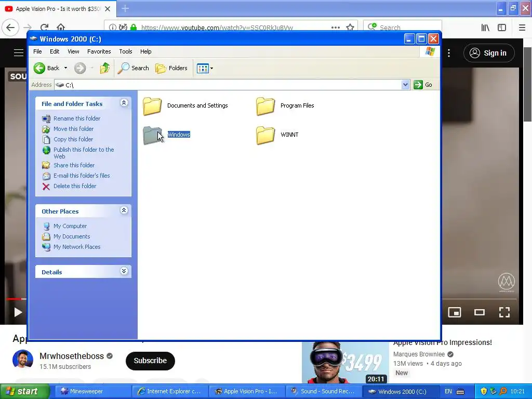Click the EN language indicator in the tray
This screenshot has width=532, height=399.
pyautogui.click(x=448, y=391)
